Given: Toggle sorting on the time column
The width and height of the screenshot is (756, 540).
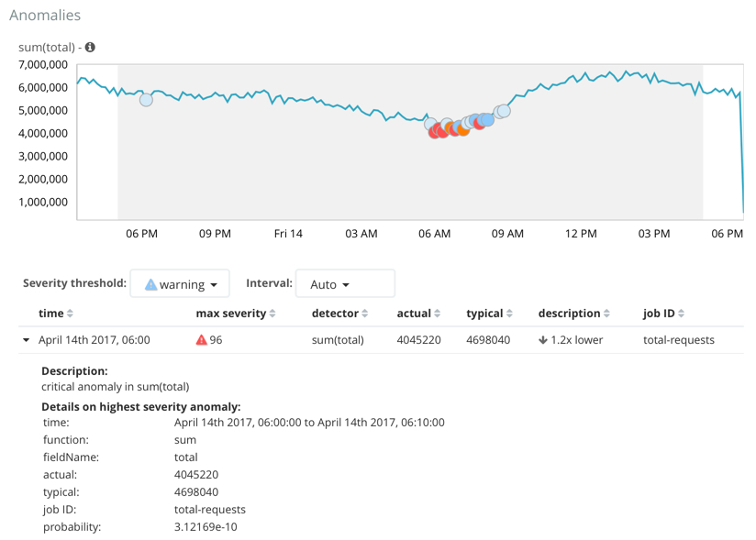Looking at the screenshot, I should 72,313.
